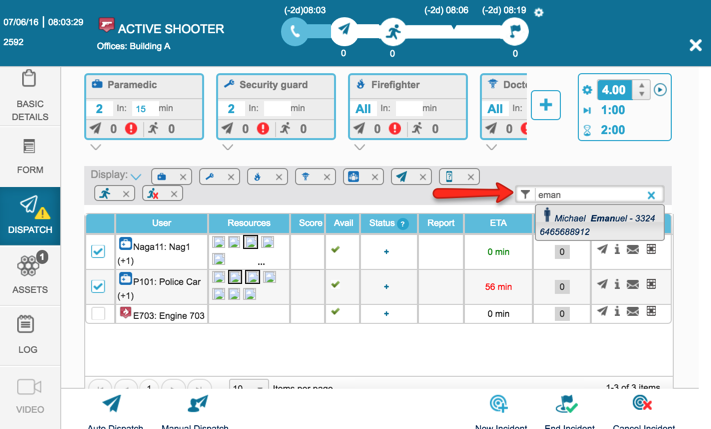711x429 pixels.
Task: Expand details under Security guard card
Action: [x=228, y=147]
